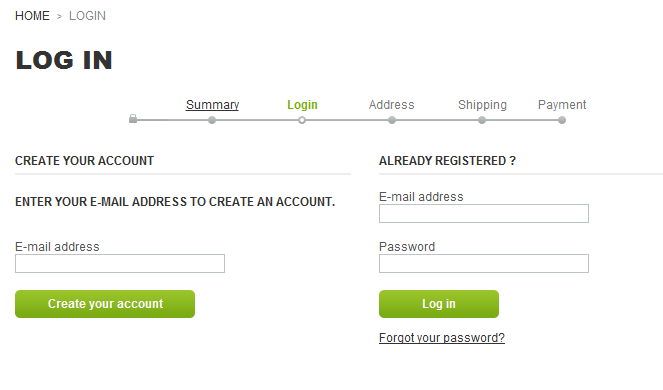Screen dimensions: 663x390
Task: Select the Login step label
Action: coord(302,104)
